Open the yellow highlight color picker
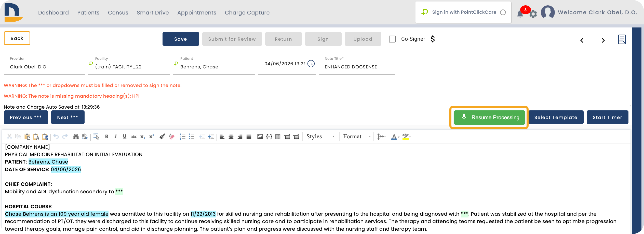 (x=407, y=137)
